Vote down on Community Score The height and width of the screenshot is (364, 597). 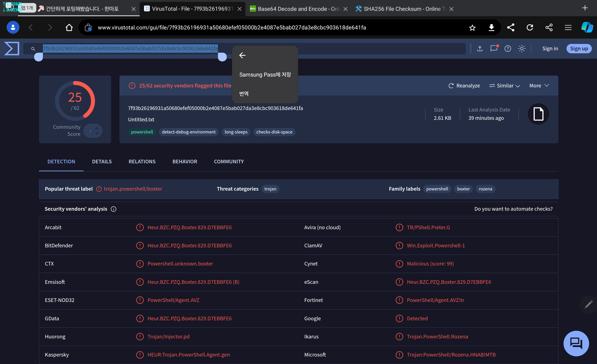(x=97, y=133)
